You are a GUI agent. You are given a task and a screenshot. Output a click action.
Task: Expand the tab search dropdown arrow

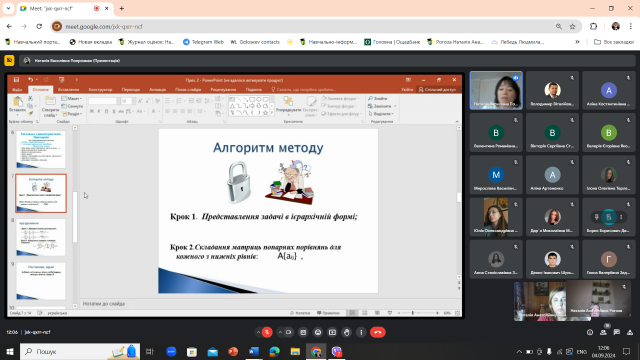8,8
